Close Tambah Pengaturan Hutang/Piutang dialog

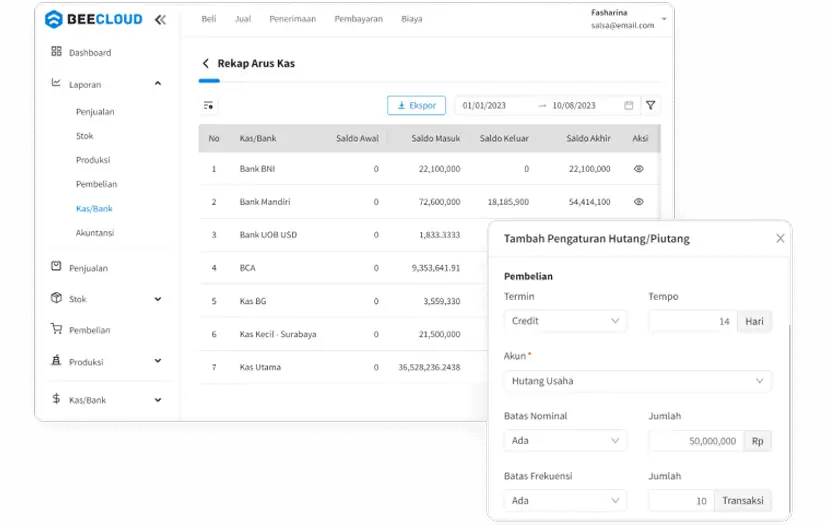[x=780, y=239]
